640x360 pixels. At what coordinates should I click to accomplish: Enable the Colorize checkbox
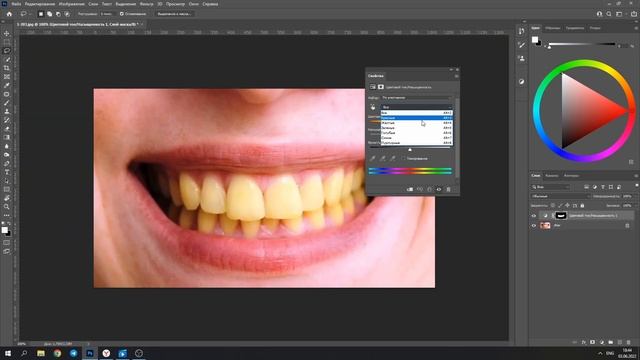[x=403, y=158]
